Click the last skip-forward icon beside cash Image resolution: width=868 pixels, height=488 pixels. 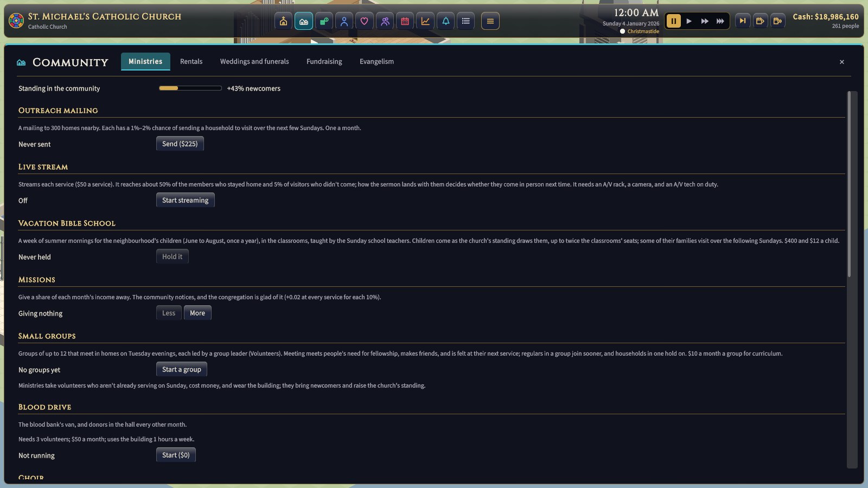(777, 21)
